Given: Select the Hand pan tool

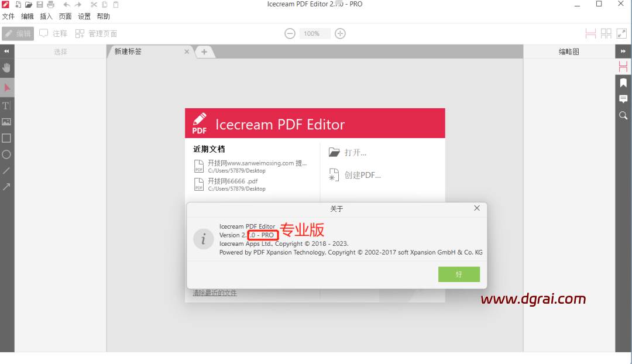Looking at the screenshot, I should pyautogui.click(x=6, y=68).
